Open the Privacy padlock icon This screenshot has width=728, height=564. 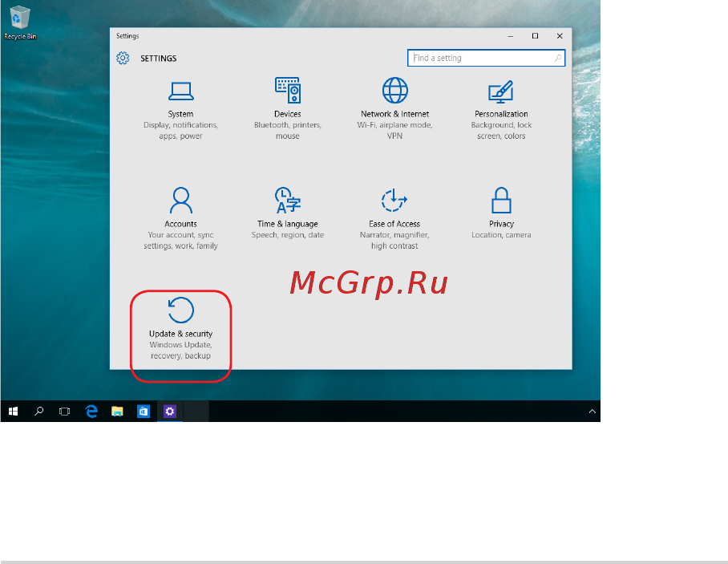click(501, 201)
